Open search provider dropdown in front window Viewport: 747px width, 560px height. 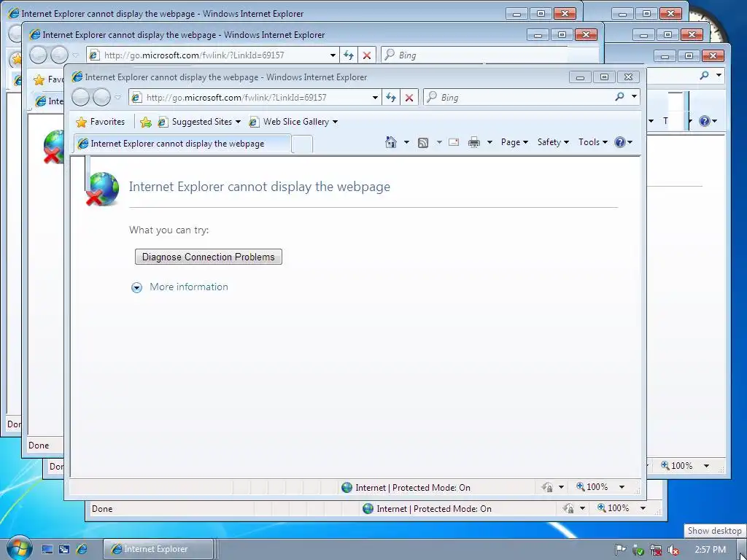click(x=634, y=97)
